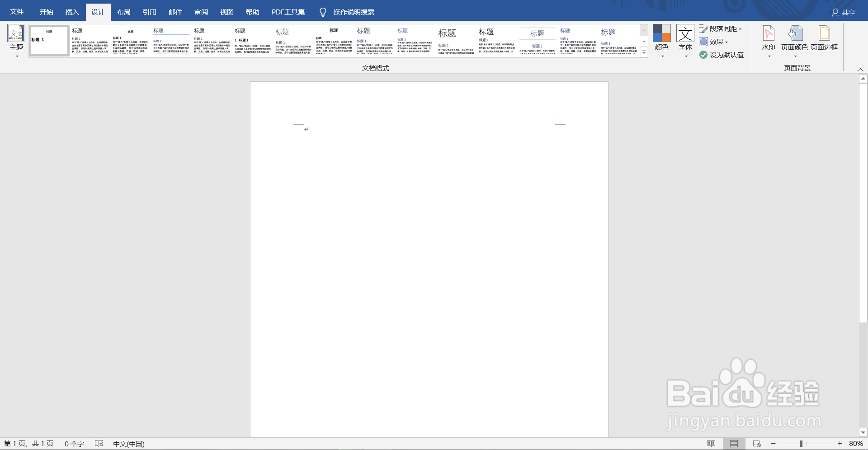Select the second style set thumbnail
This screenshot has width=868, height=450.
coord(90,41)
